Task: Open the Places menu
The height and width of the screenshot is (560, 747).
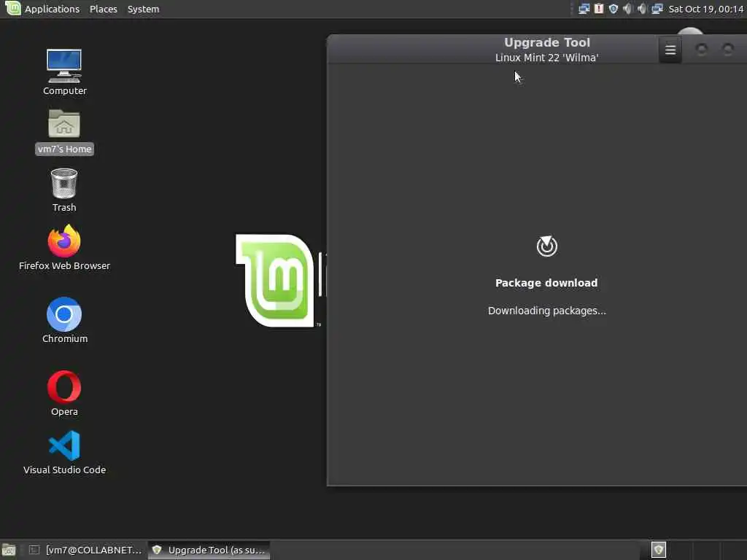Action: point(104,9)
